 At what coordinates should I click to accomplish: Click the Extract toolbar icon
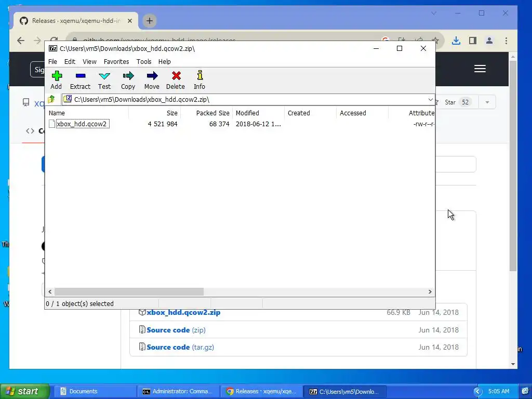[80, 80]
